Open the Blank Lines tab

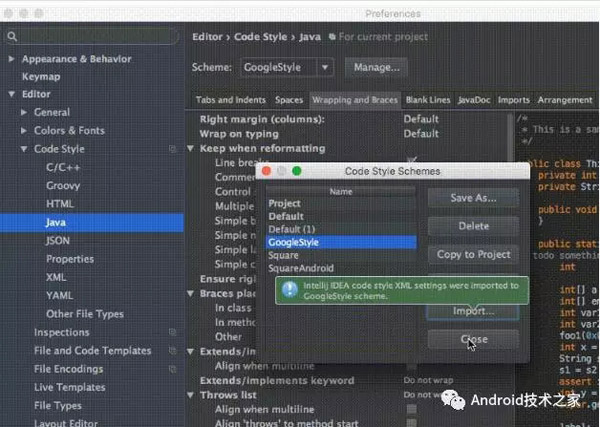coord(428,100)
